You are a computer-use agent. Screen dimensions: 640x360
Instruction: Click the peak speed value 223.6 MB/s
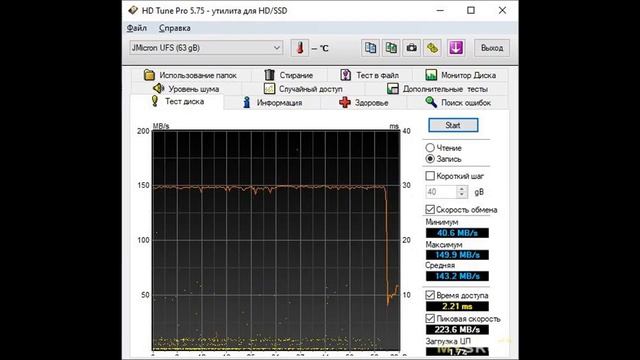tap(457, 329)
